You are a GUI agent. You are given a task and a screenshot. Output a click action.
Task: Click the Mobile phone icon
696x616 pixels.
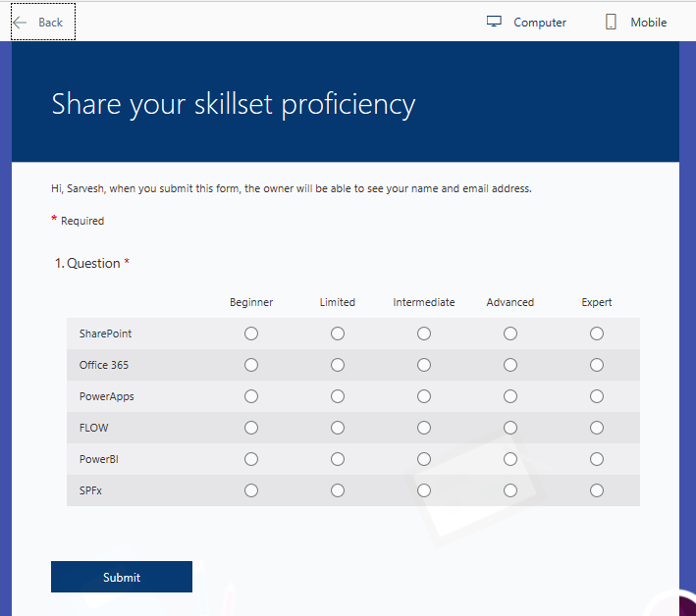point(611,22)
